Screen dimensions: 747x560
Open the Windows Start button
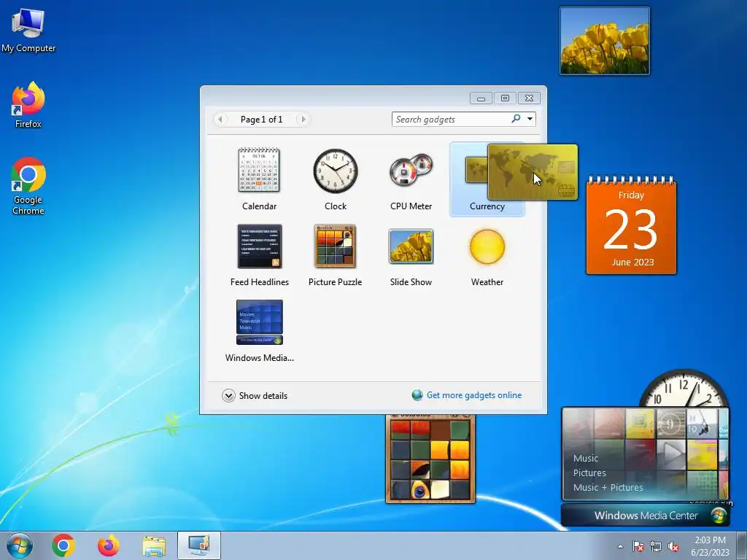pos(20,545)
